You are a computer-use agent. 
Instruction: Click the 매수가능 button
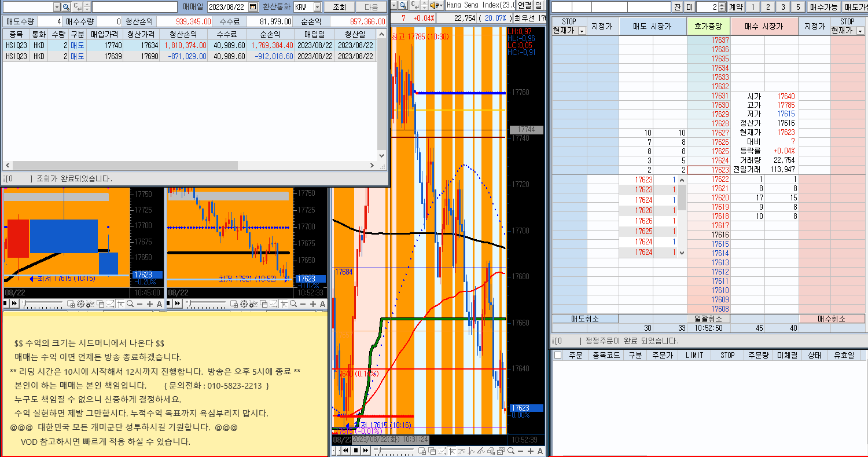click(823, 7)
